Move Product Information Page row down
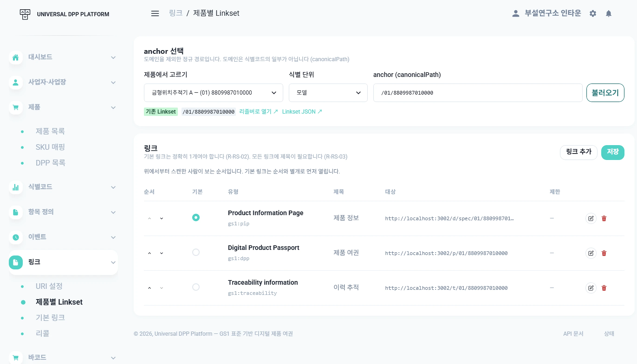Image resolution: width=637 pixels, height=364 pixels. tap(161, 218)
